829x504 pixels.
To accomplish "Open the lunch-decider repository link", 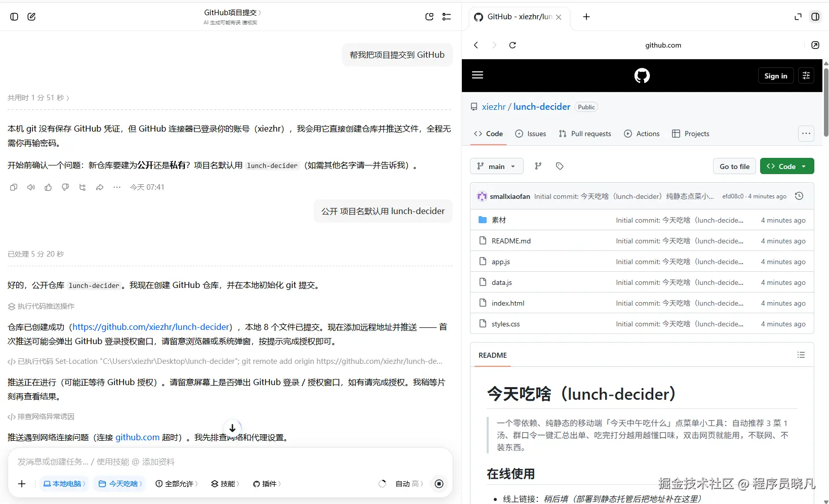I will [542, 107].
